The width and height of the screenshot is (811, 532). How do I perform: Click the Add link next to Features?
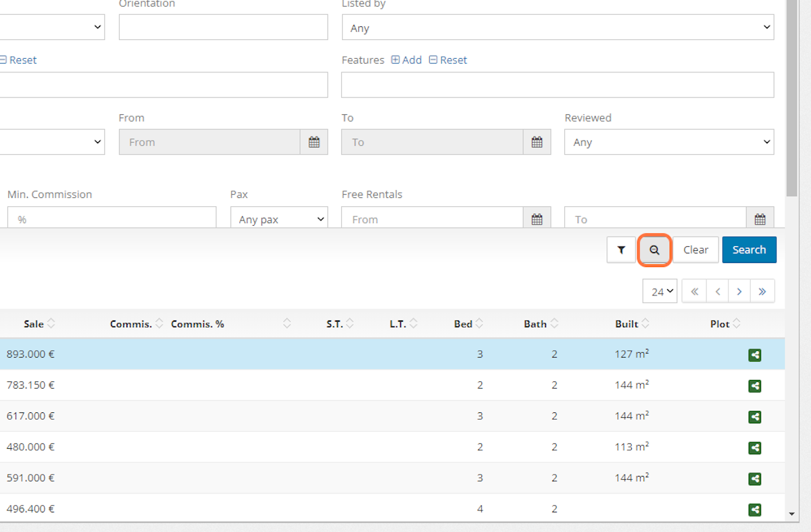click(406, 59)
